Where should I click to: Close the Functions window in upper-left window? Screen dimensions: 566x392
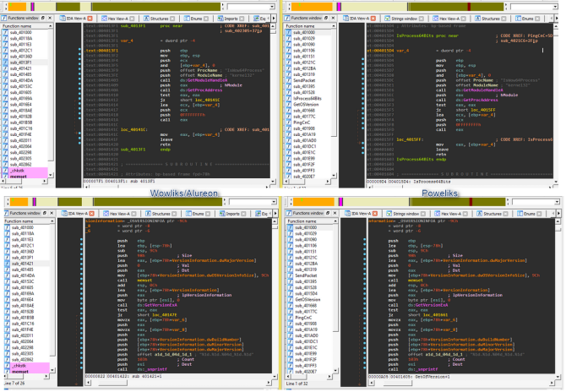[x=50, y=18]
